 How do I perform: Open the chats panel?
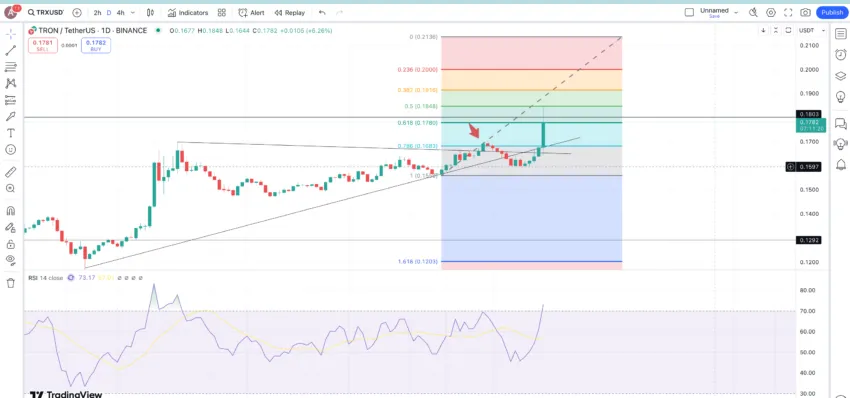(840, 124)
